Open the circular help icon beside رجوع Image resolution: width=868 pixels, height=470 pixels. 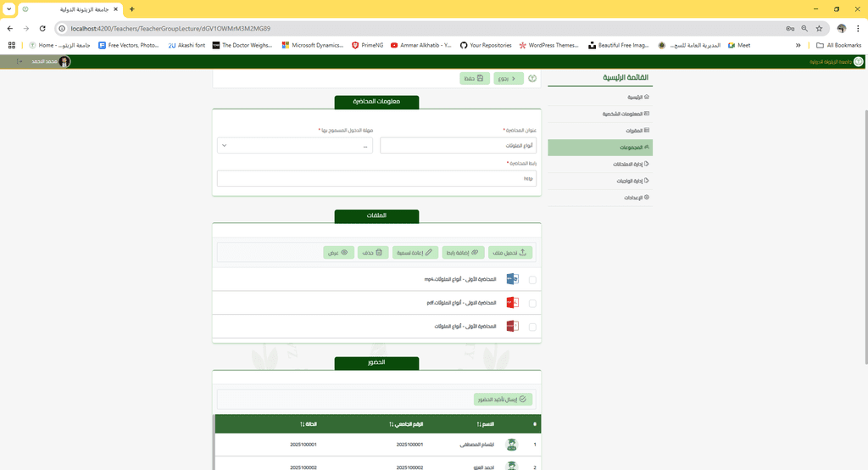coord(532,79)
